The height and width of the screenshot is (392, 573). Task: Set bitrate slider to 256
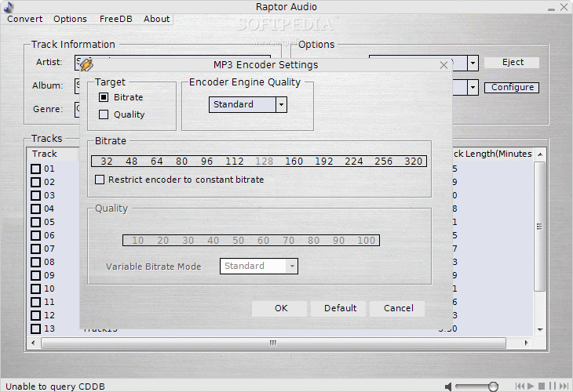click(383, 162)
